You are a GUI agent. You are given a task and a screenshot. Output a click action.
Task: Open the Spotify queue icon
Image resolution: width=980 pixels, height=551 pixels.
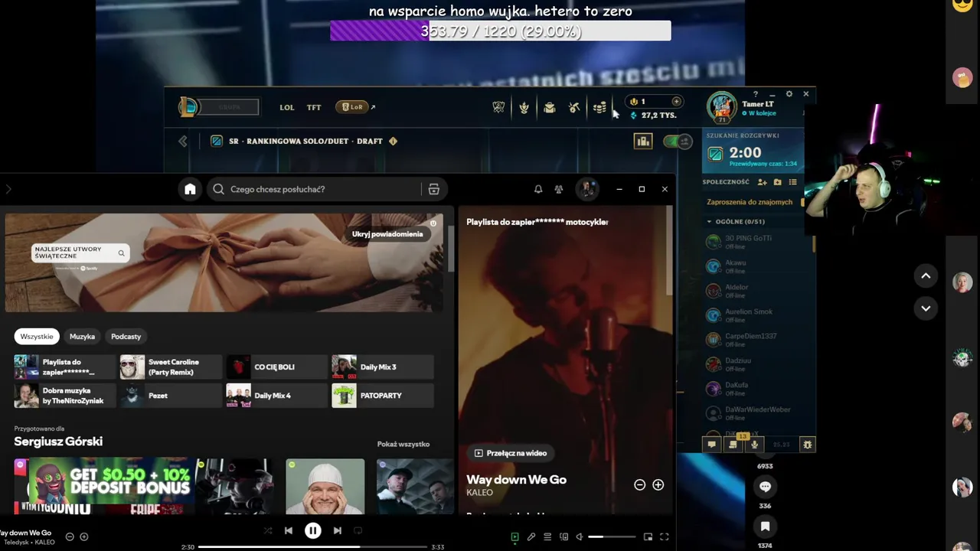pyautogui.click(x=547, y=537)
